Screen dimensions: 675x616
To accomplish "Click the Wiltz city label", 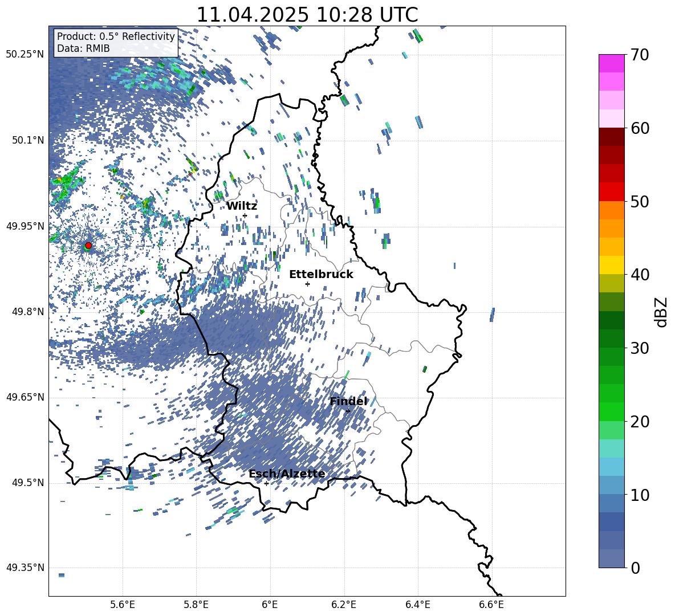I will (x=242, y=206).
